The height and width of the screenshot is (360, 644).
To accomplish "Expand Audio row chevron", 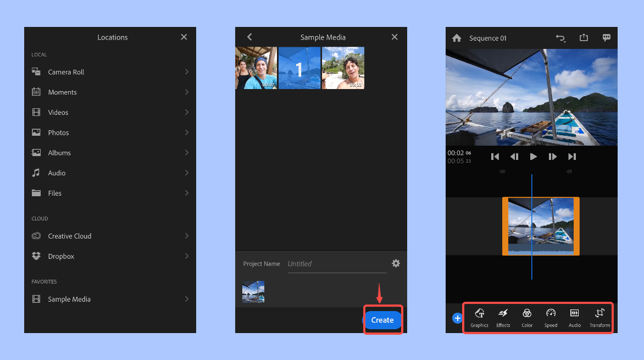I will (186, 173).
